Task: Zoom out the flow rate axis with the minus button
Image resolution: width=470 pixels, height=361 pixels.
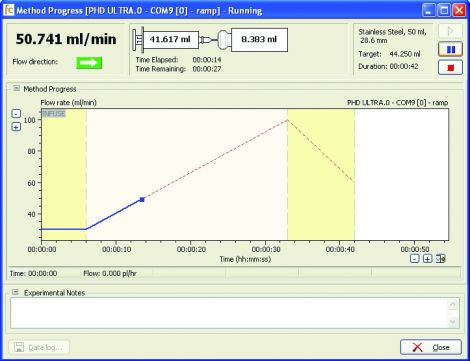Action: pyautogui.click(x=16, y=113)
